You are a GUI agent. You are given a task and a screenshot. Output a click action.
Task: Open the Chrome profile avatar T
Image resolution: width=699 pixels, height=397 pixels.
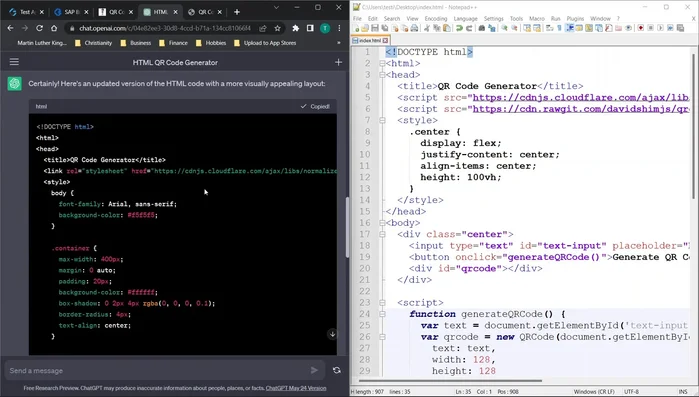coord(325,28)
